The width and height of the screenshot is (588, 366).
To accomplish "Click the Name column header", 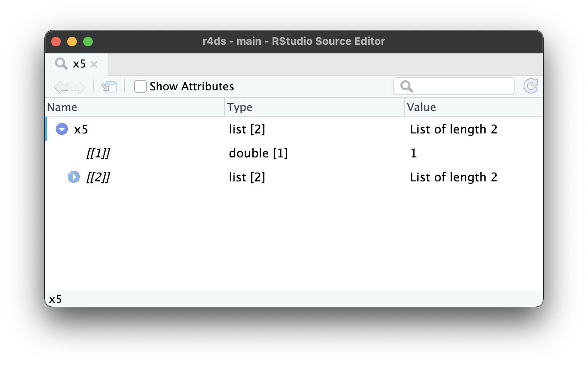I will point(62,107).
